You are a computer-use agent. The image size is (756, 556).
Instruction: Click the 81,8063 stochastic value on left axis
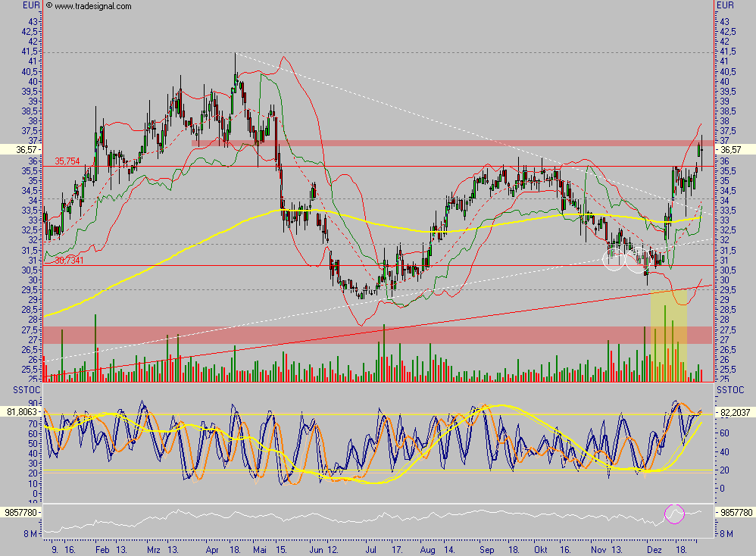(22, 411)
